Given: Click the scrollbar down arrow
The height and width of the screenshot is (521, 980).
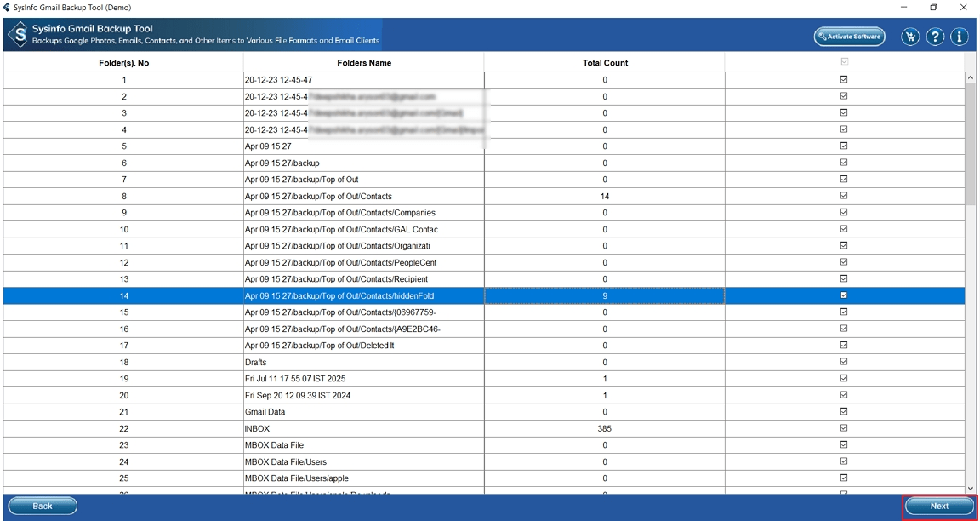Looking at the screenshot, I should tap(971, 488).
